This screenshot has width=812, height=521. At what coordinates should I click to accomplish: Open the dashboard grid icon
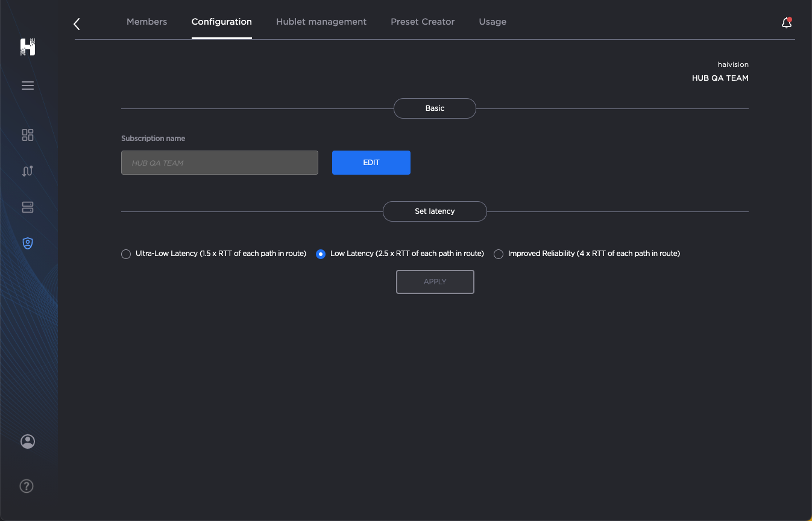coord(28,135)
